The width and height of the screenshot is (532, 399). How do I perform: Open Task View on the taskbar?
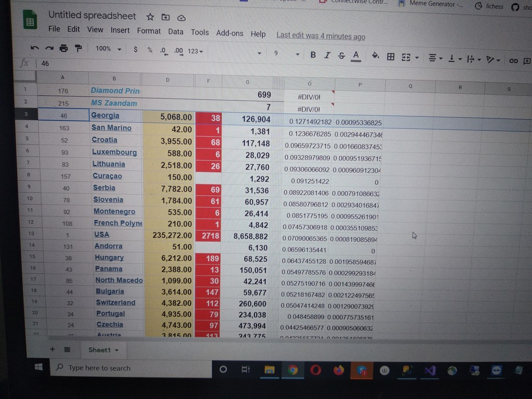(246, 369)
